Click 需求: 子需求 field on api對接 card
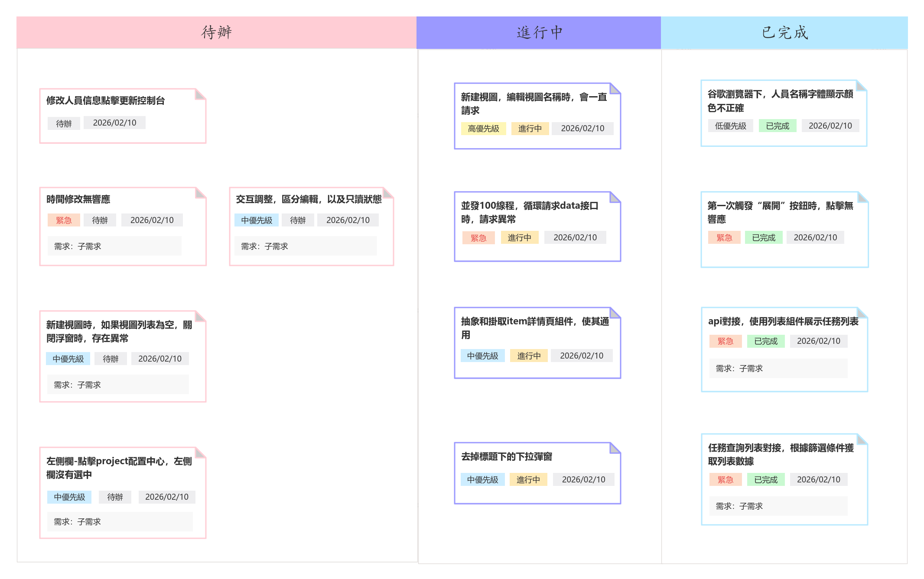Image resolution: width=924 pixels, height=579 pixels. click(778, 368)
